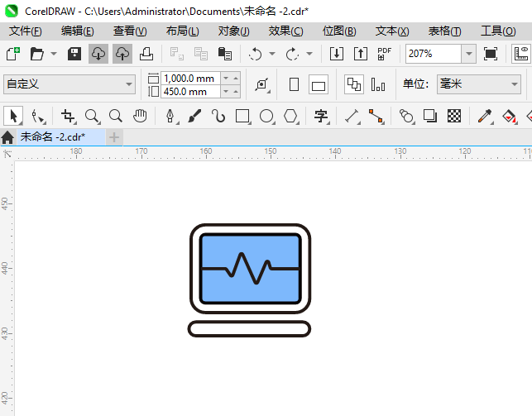Select the Drop Shadow tool
Viewport: 532px width, 416px height.
[x=430, y=116]
